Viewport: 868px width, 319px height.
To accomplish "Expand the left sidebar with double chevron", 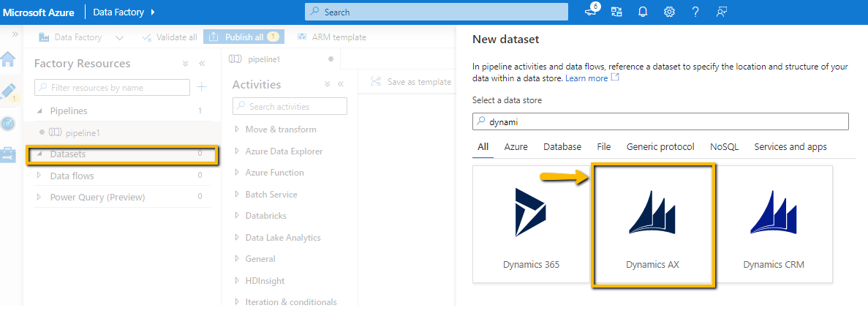I will coord(15,34).
